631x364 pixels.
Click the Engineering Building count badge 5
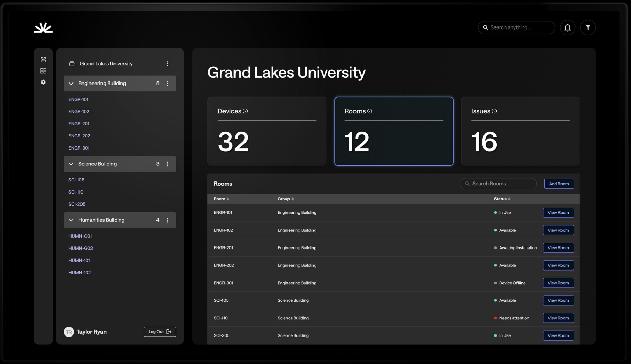pos(158,84)
